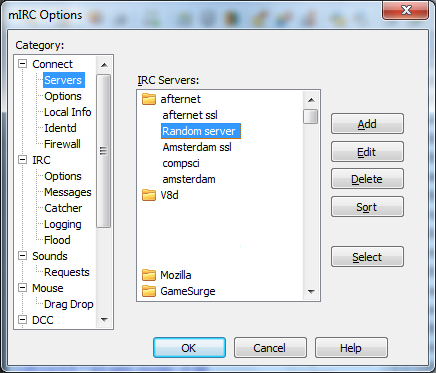Collapse the IRC category tree node
The width and height of the screenshot is (436, 373).
22,160
